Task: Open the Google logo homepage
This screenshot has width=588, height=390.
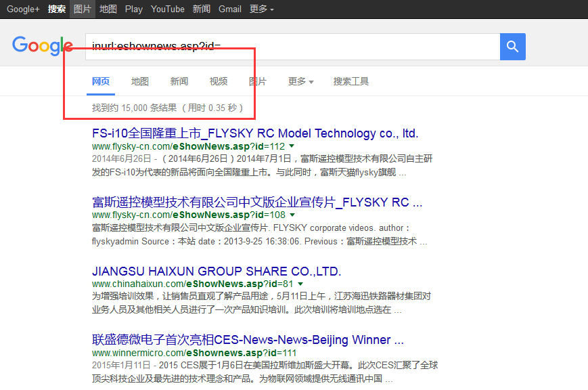Action: click(43, 46)
